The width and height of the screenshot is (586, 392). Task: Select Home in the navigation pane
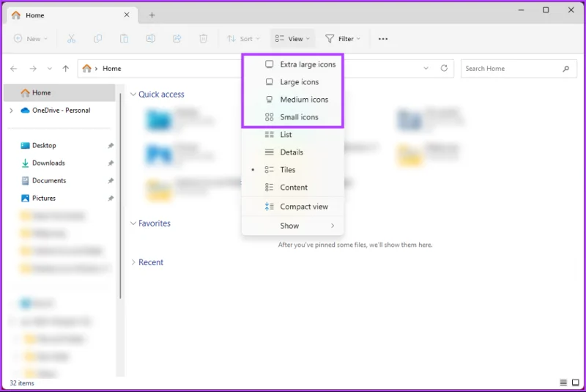click(59, 92)
